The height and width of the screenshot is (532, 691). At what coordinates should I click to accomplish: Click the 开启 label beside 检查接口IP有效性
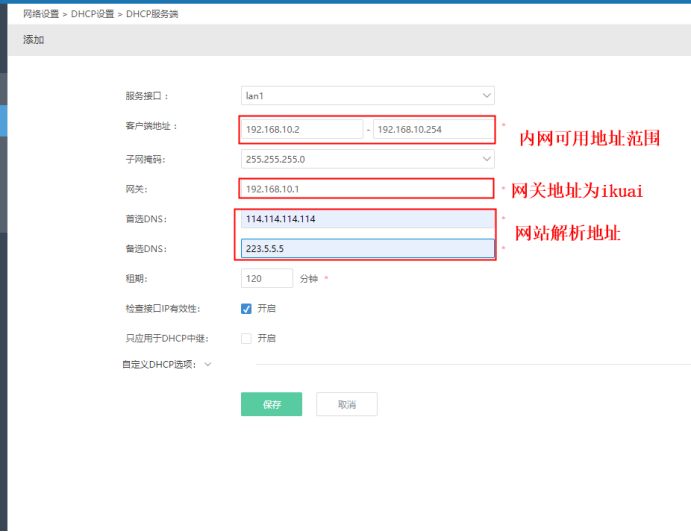pos(266,309)
